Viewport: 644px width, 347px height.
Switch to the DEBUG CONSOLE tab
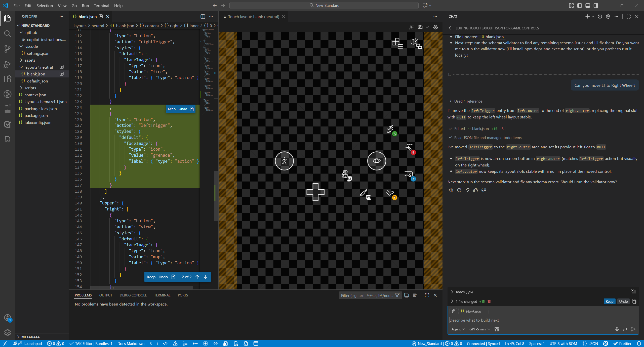(133, 295)
